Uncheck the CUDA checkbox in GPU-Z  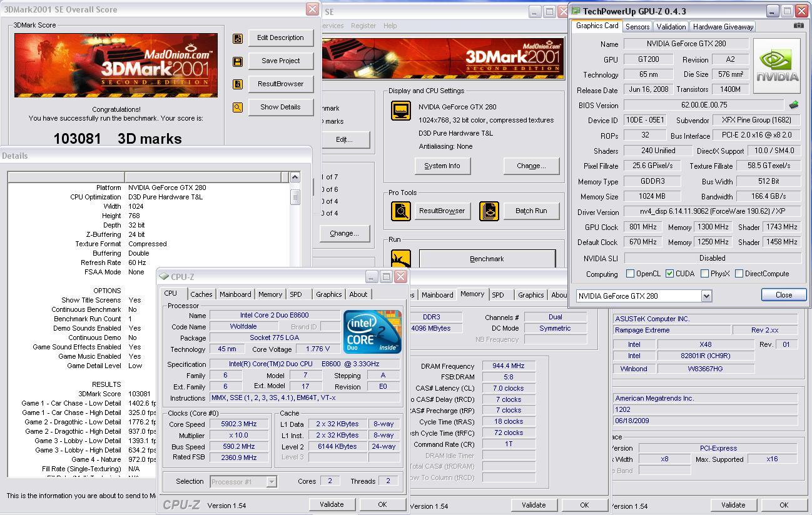[670, 274]
